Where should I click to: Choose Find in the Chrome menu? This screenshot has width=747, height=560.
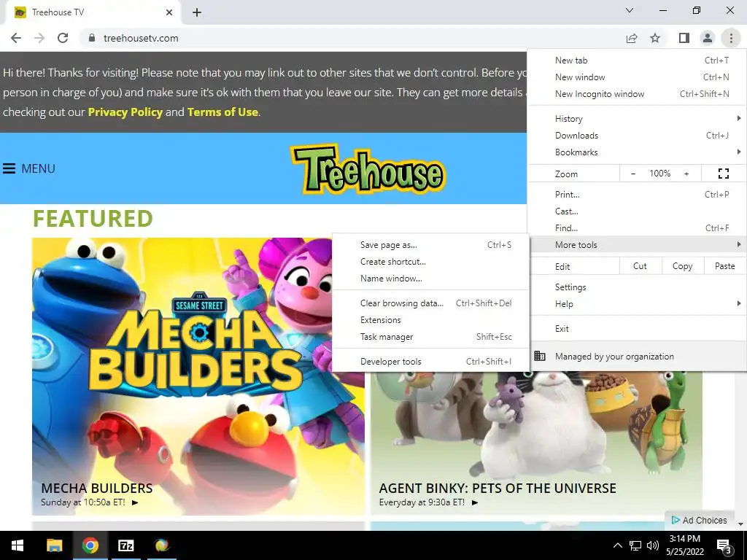click(636, 228)
